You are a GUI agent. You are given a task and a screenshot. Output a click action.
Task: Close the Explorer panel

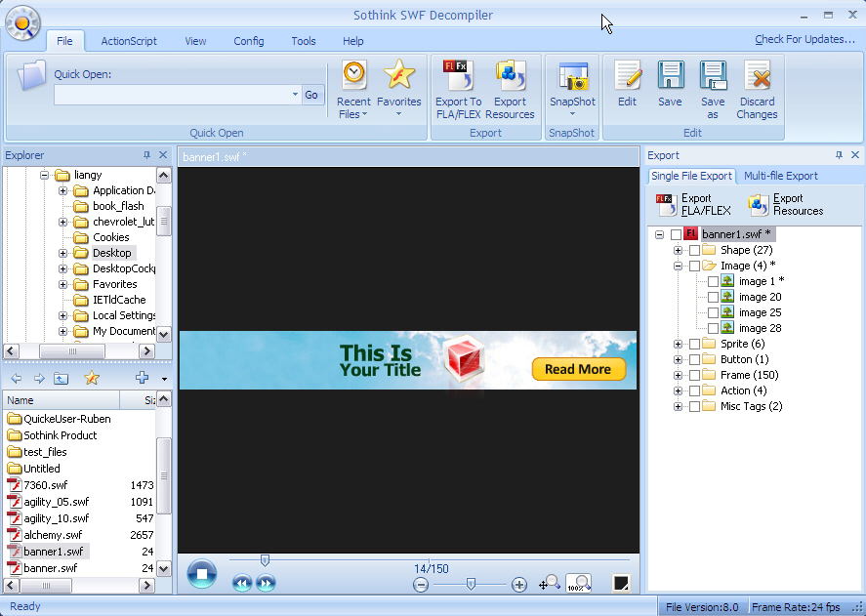pos(163,155)
